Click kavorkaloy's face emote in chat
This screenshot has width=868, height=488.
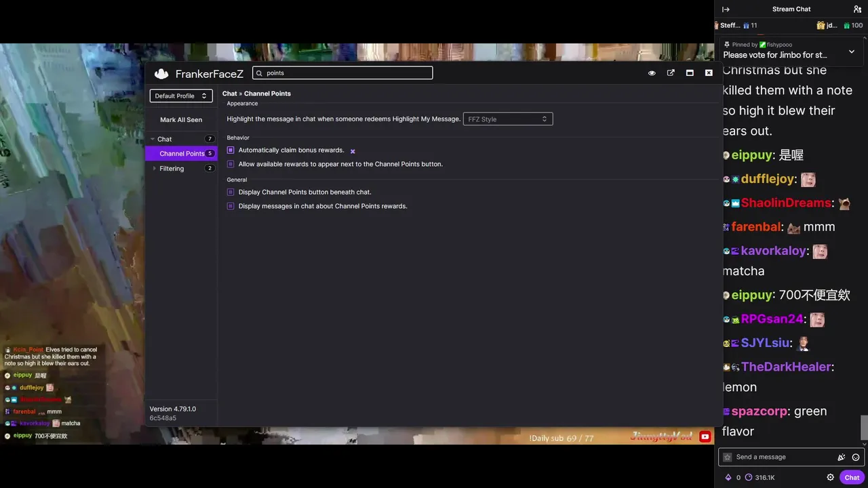820,251
